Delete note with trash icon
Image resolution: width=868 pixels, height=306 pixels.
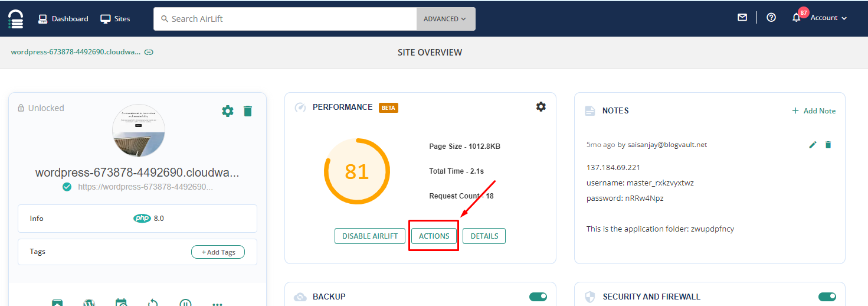(x=828, y=145)
